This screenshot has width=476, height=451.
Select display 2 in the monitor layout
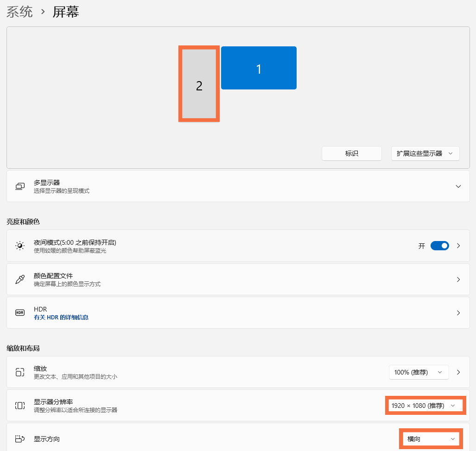coord(199,84)
